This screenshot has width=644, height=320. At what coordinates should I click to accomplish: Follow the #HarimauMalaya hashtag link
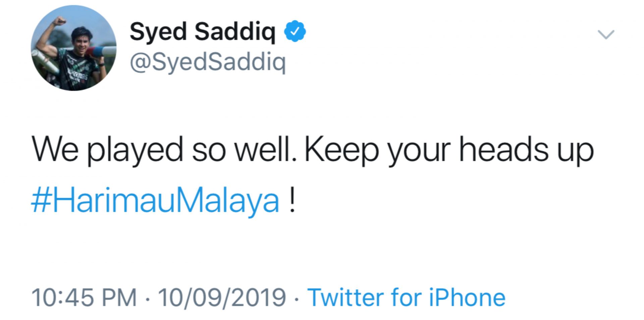pos(155,201)
